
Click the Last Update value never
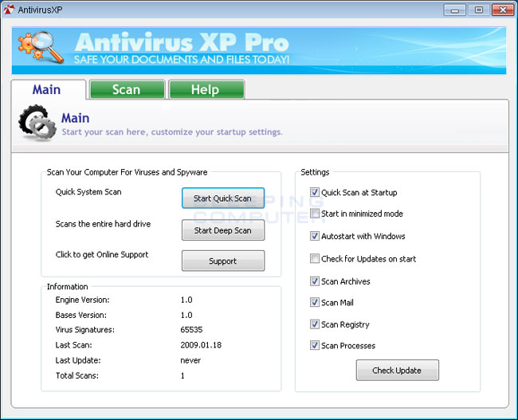190,360
